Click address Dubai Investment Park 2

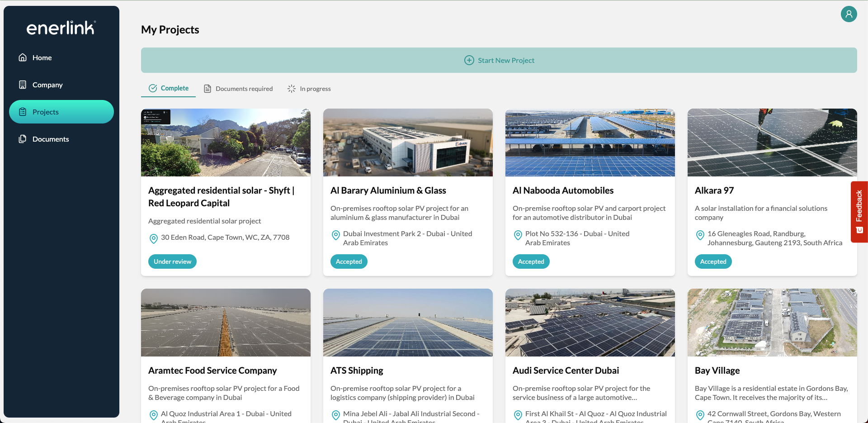407,238
